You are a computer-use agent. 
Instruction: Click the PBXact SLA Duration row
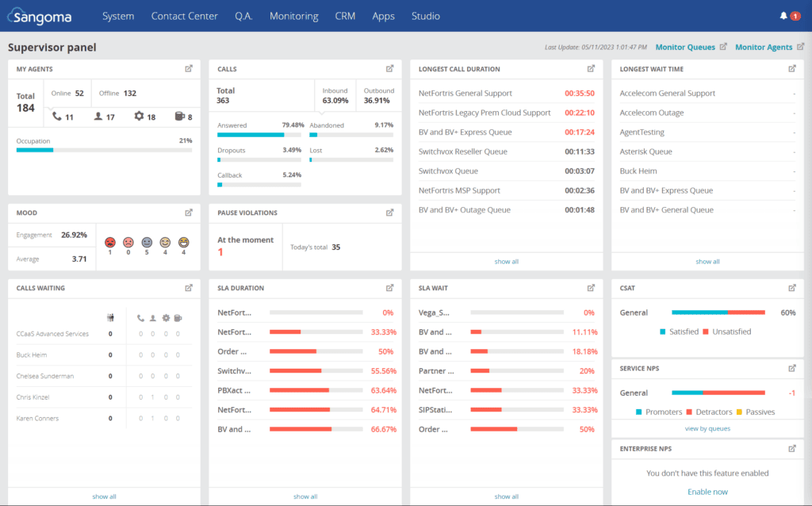[x=307, y=390]
